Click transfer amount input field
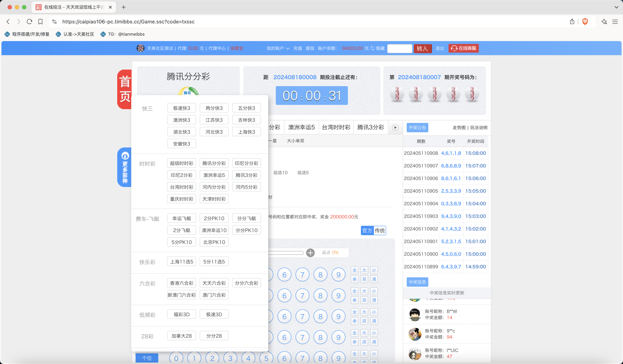The height and width of the screenshot is (364, 623). (400, 48)
